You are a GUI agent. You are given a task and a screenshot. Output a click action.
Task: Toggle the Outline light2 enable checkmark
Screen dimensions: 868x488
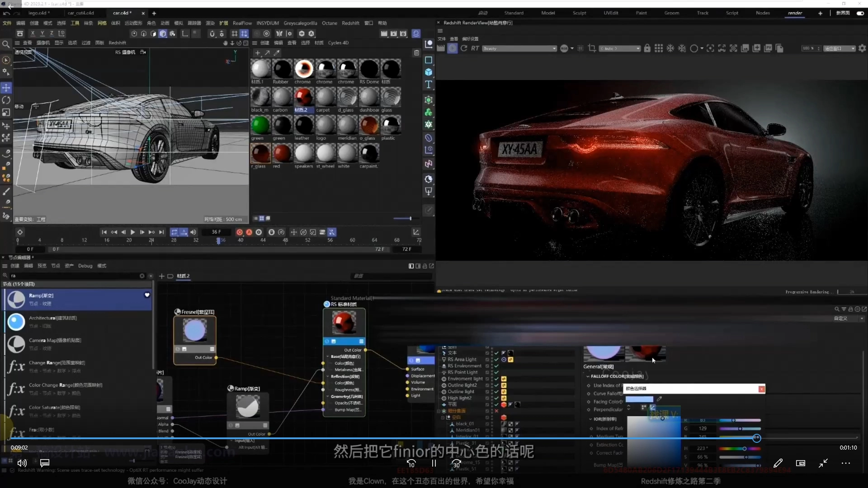pyautogui.click(x=496, y=385)
